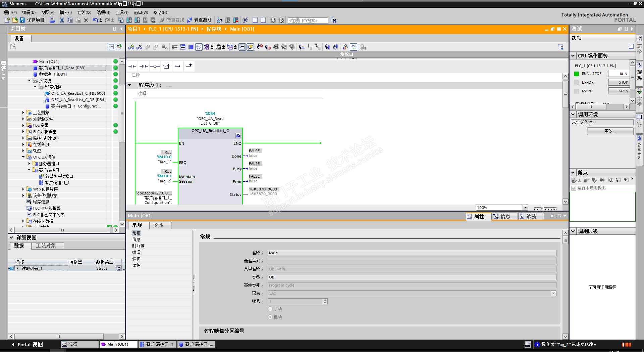Open the 语言 LAD dropdown
The width and height of the screenshot is (644, 352).
tap(553, 294)
